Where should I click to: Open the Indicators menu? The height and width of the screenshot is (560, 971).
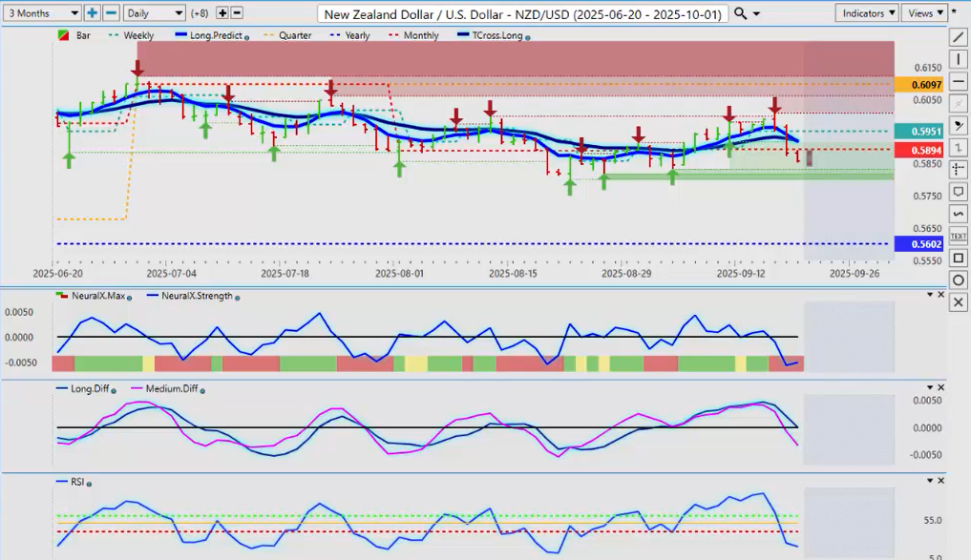(x=866, y=13)
